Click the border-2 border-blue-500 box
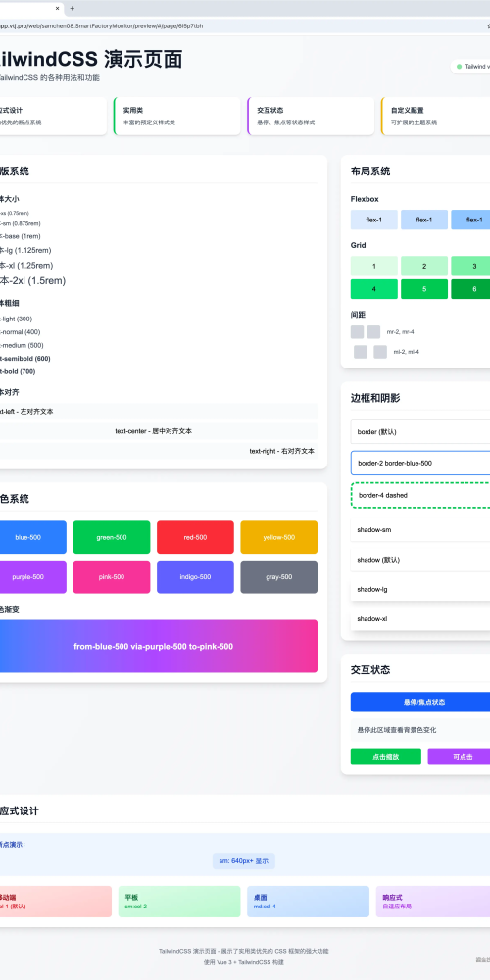The height and width of the screenshot is (980, 490). (420, 464)
